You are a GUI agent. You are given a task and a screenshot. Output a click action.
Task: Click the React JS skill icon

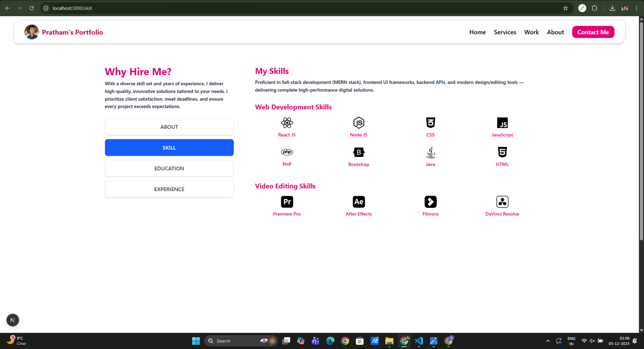(287, 123)
